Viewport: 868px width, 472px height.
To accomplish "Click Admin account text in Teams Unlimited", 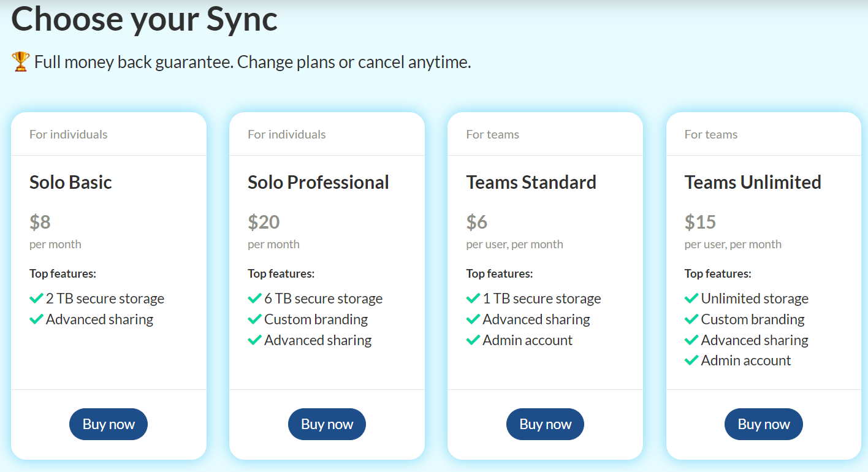I will 746,360.
